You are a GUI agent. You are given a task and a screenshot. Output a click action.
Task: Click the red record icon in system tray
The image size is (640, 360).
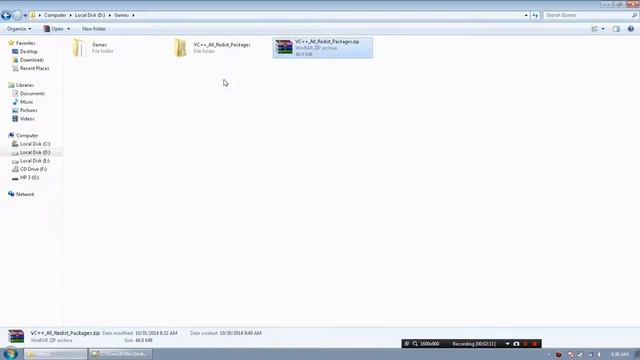point(558,354)
